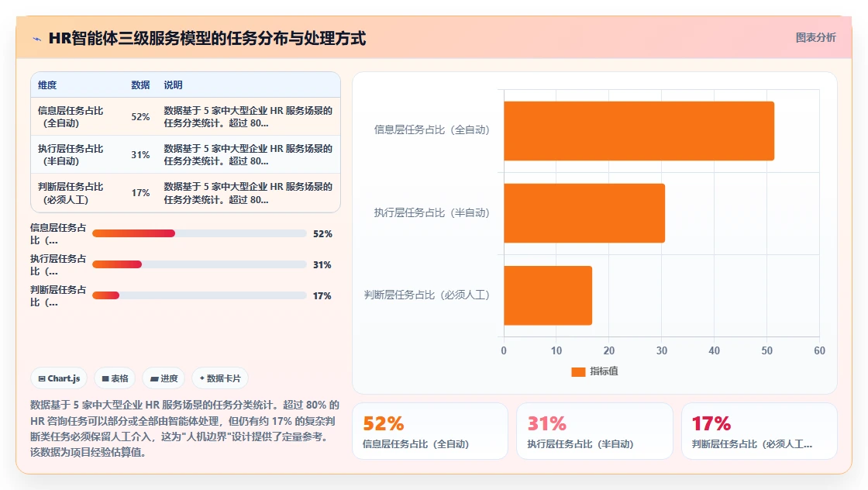
Task: Click the 31% progress bar
Action: (199, 264)
